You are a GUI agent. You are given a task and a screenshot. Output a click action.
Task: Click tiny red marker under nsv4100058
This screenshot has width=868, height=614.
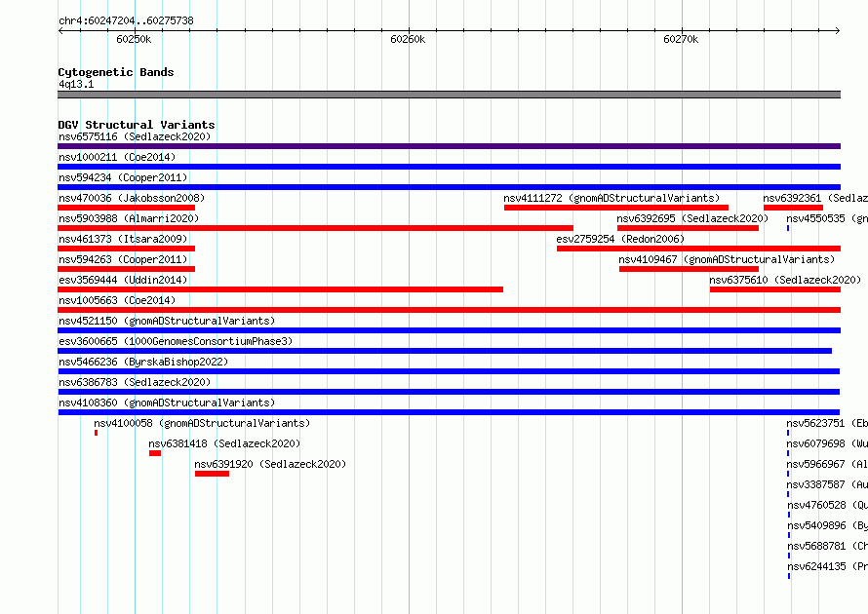(x=96, y=433)
